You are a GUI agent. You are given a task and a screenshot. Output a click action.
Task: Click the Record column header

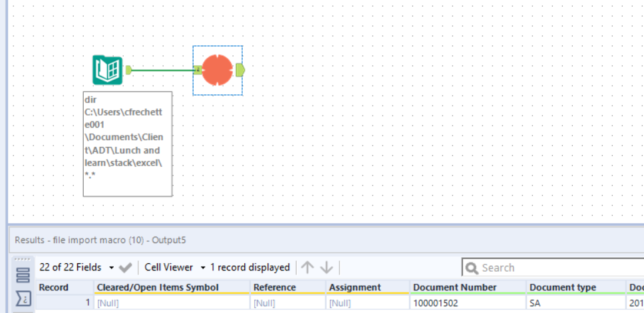pos(65,288)
